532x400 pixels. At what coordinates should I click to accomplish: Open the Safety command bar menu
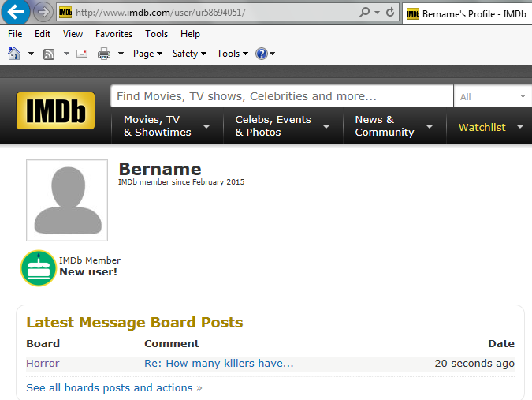pyautogui.click(x=189, y=54)
